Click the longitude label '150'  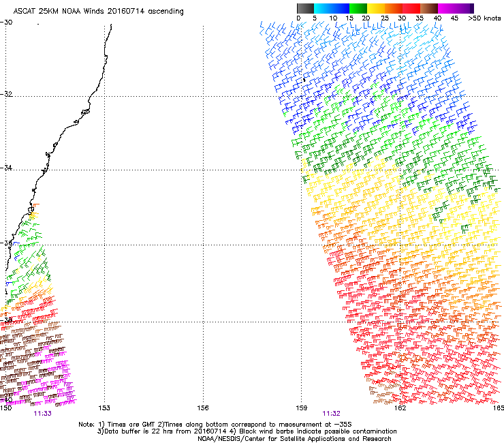[5, 408]
